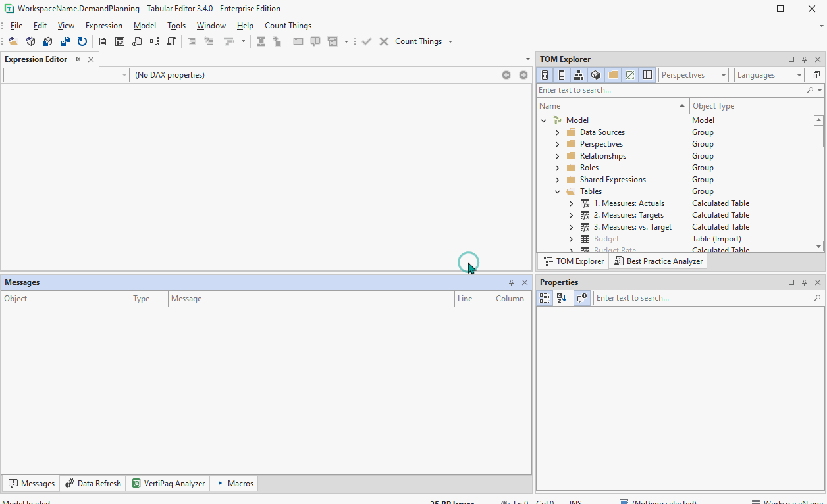Viewport: 827px width, 504px height.
Task: Click the Object Type column header
Action: tap(751, 106)
